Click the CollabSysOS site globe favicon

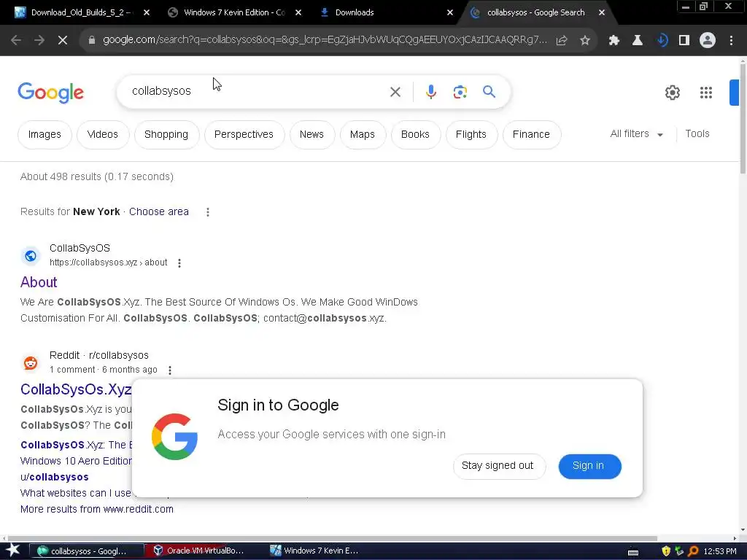pos(31,256)
